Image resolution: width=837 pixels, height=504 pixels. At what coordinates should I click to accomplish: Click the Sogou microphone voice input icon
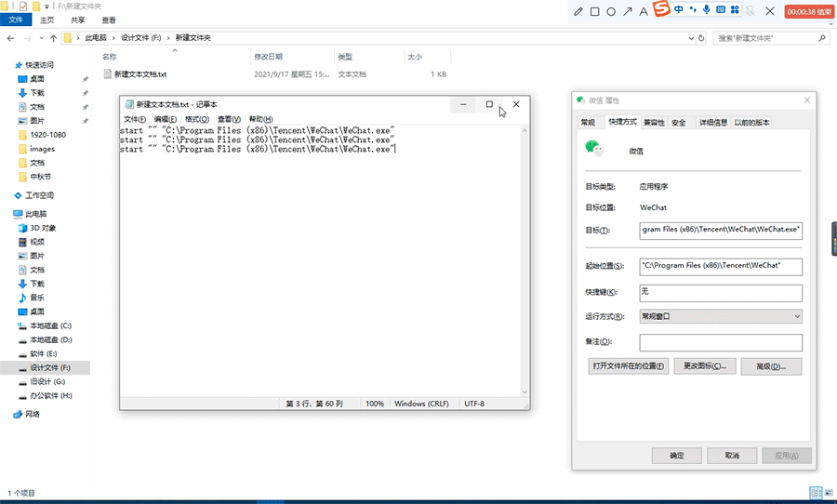[707, 10]
